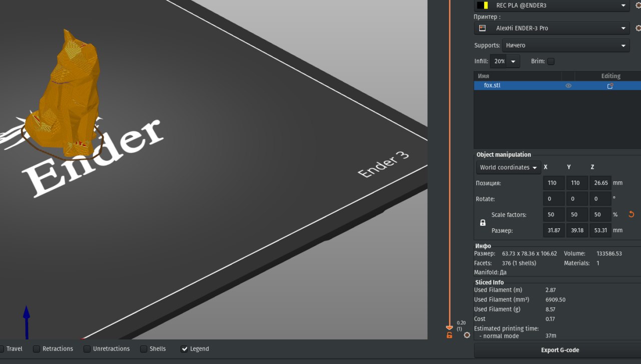Open layer slider settings cog
This screenshot has width=641, height=364.
tap(467, 335)
